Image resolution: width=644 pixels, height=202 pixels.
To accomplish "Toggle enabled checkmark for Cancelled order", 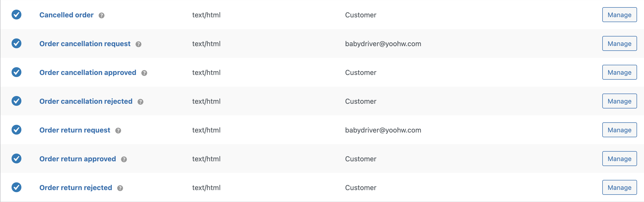I will [x=16, y=14].
